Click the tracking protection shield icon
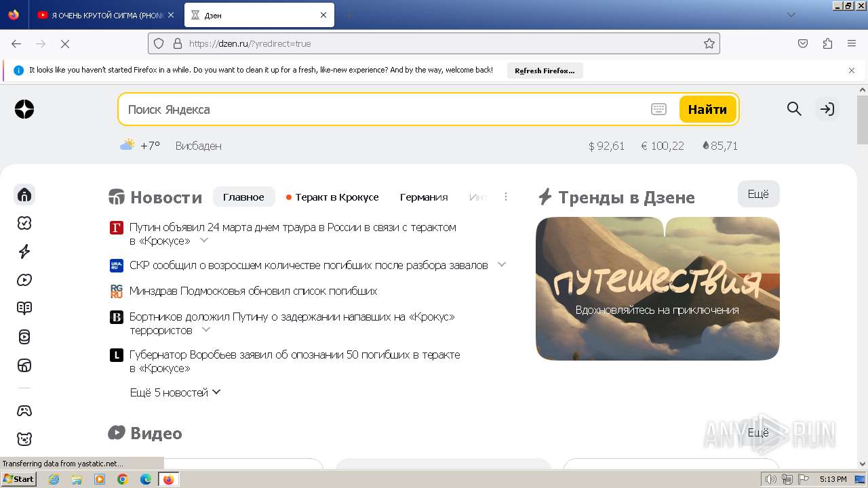Image resolution: width=868 pixels, height=488 pixels. (x=159, y=43)
